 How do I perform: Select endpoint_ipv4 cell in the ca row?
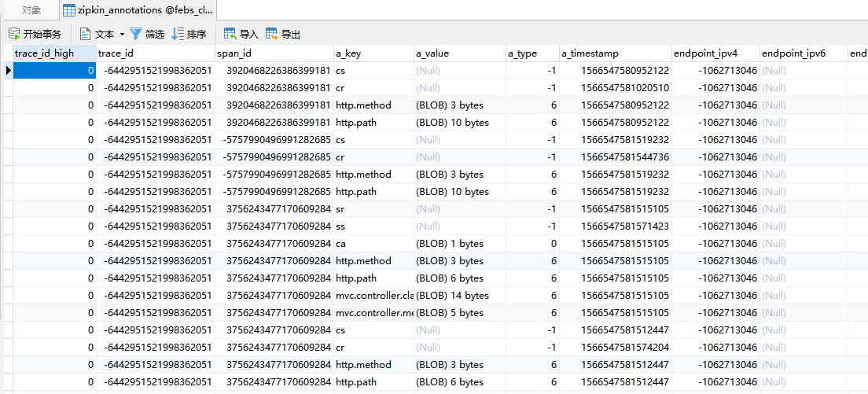(x=715, y=244)
